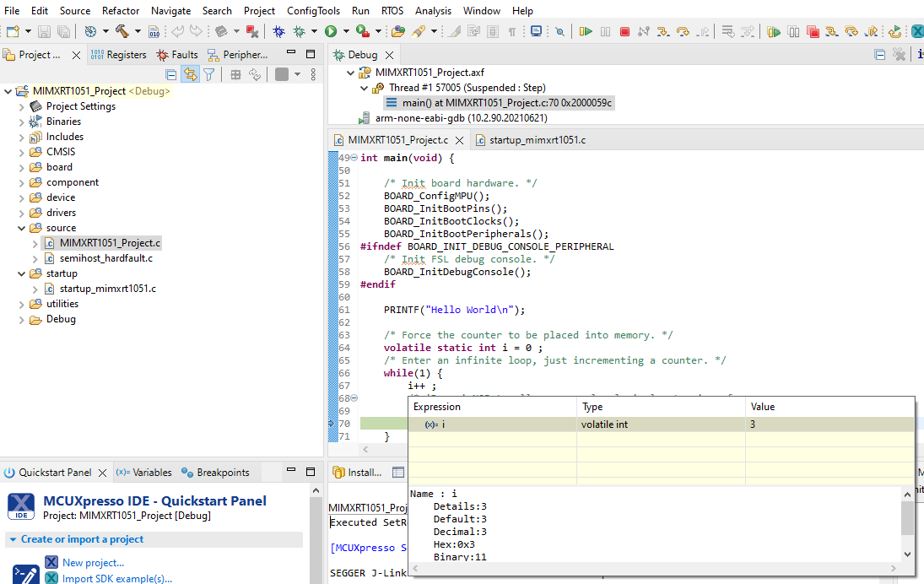The width and height of the screenshot is (924, 584).
Task: Click the open folder with globe icon
Action: (398, 31)
